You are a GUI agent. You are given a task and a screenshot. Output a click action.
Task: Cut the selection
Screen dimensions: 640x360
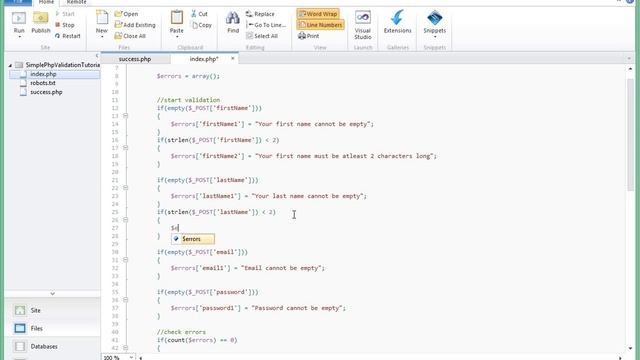pyautogui.click(x=199, y=14)
